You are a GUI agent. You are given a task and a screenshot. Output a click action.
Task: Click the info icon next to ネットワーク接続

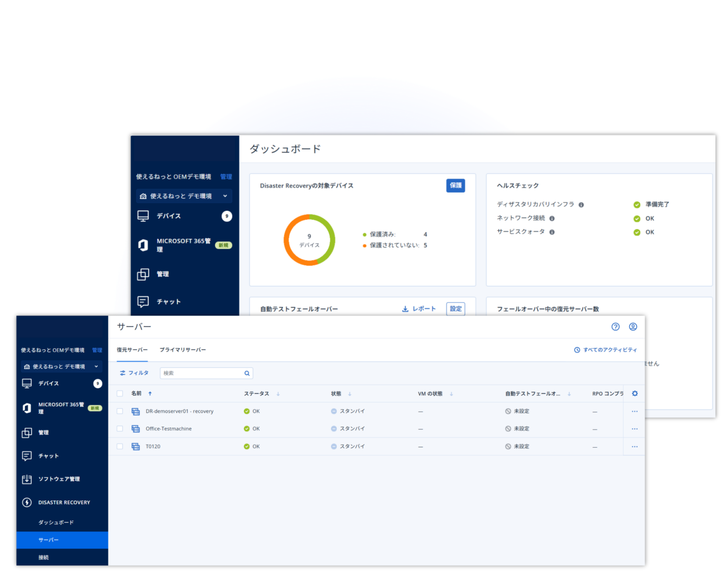[552, 218]
